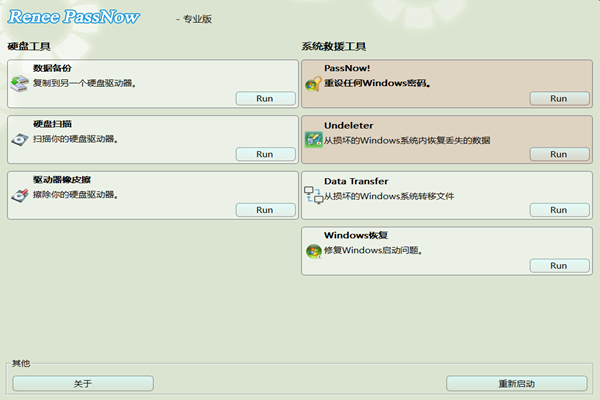Click the 擦除你的硬盘驱动器 description
The image size is (600, 400).
(75, 195)
